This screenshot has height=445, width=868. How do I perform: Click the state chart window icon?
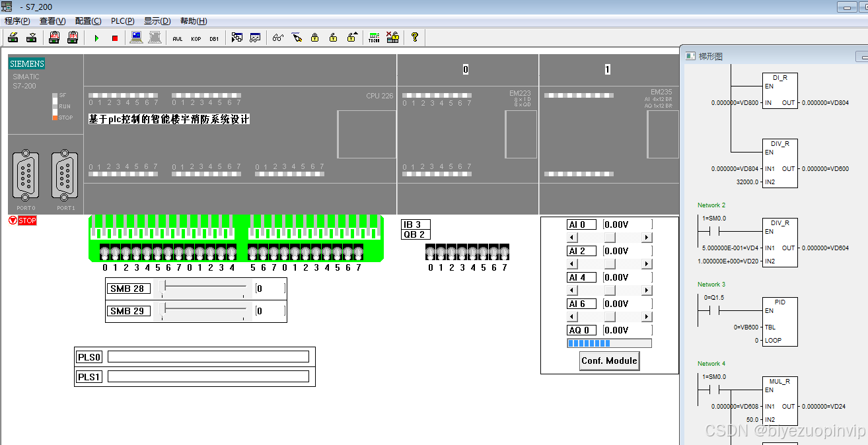coord(255,38)
